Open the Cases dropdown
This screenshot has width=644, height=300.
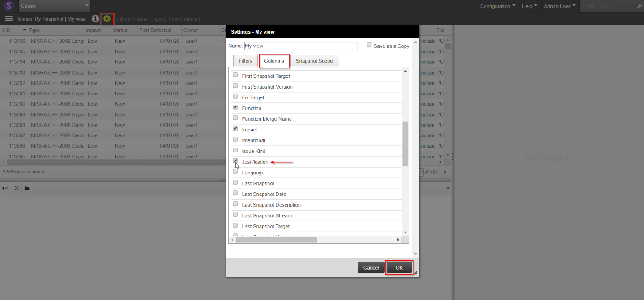tap(55, 6)
